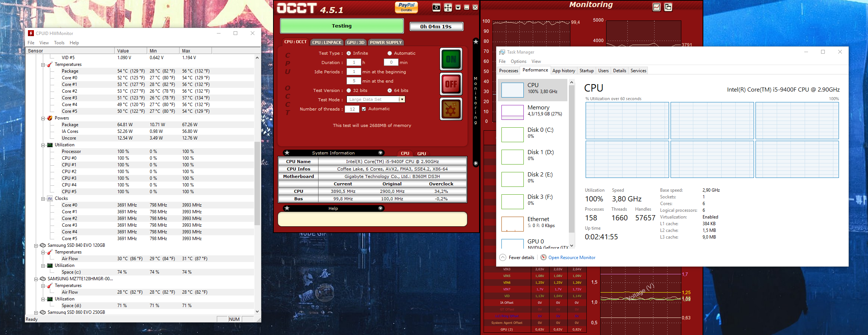Screen dimensions: 868x335
Task: Select the Ethernet thumbnail in Task Manager
Action: pos(512,224)
